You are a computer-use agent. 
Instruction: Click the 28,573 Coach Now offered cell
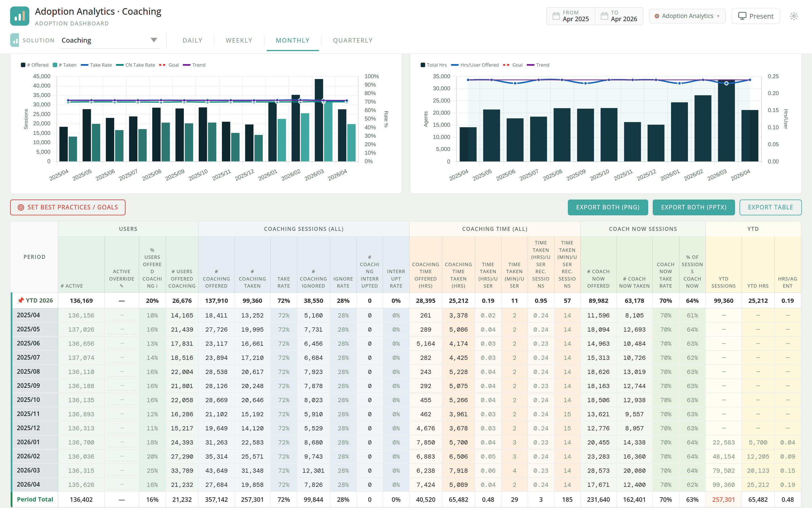point(598,471)
